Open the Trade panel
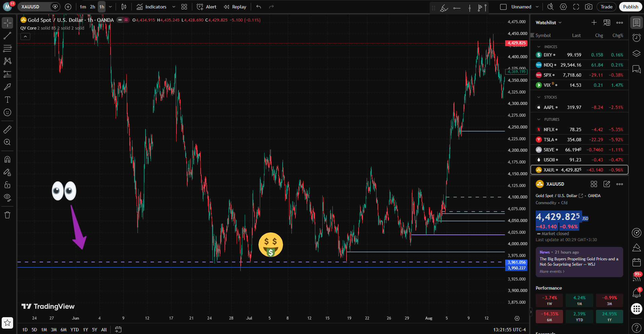The height and width of the screenshot is (334, 644). pyautogui.click(x=606, y=7)
